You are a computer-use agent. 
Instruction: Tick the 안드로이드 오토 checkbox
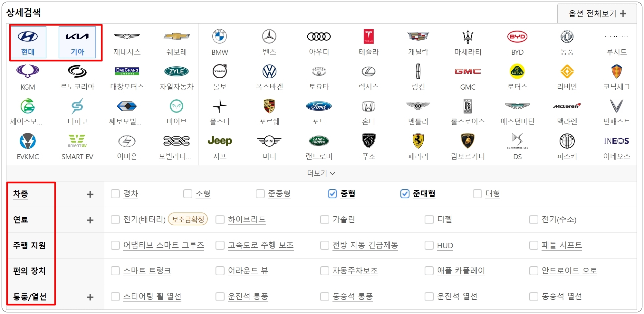point(533,271)
